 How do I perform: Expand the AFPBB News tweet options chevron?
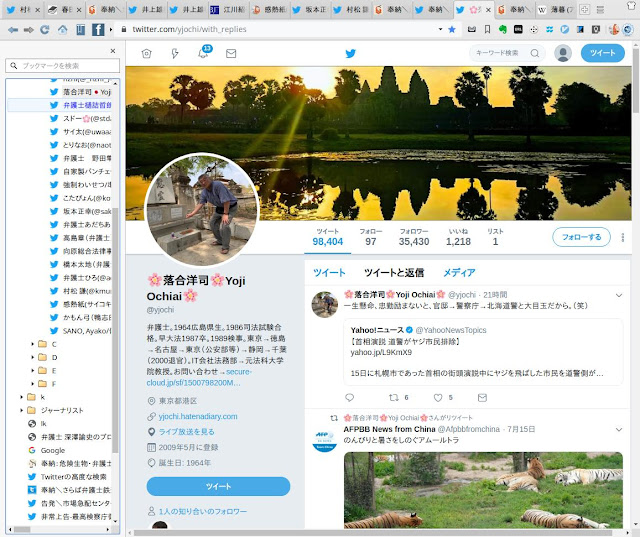click(x=619, y=430)
